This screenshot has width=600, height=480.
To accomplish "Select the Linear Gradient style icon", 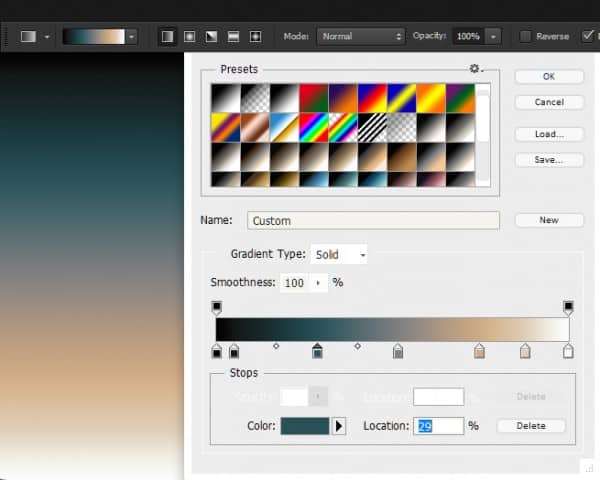I will coord(166,36).
